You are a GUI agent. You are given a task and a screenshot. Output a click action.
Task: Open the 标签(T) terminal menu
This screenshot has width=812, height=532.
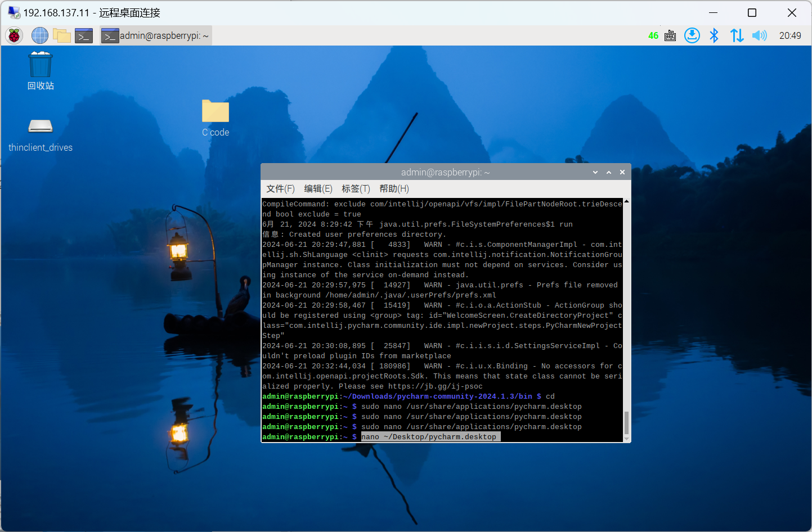coord(356,189)
